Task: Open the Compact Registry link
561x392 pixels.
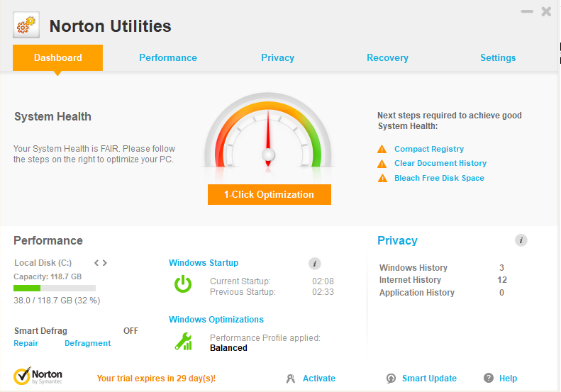Action: pos(429,149)
